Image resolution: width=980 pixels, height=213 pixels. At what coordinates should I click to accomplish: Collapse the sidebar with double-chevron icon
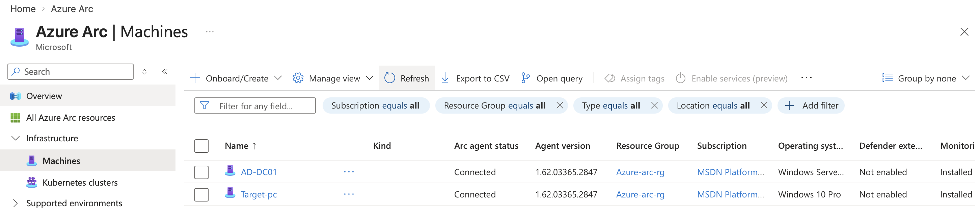tap(165, 72)
